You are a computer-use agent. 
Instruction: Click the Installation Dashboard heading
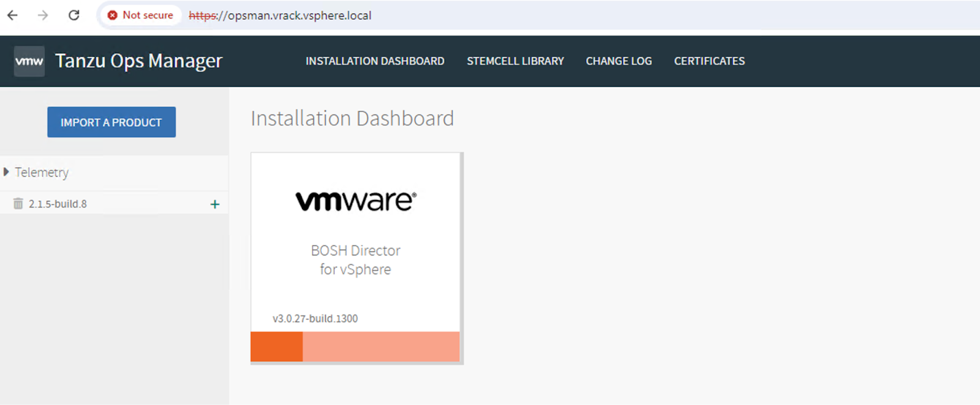pos(352,118)
